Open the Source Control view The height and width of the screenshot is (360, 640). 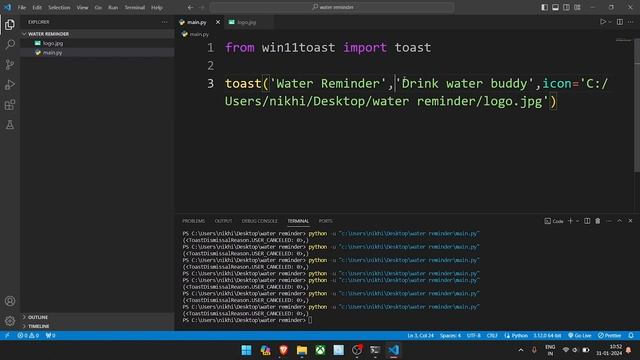click(x=10, y=64)
